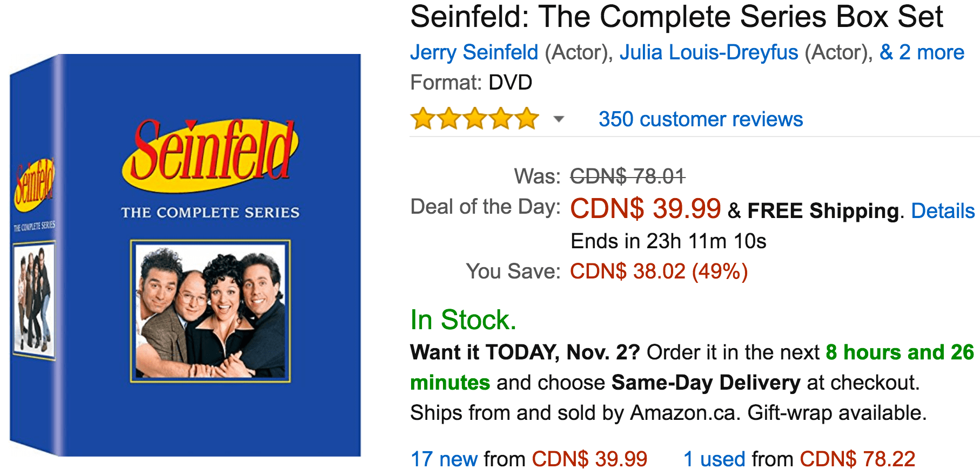Click the last gold star in rating
Viewport: 980px width, 476px height.
[527, 119]
